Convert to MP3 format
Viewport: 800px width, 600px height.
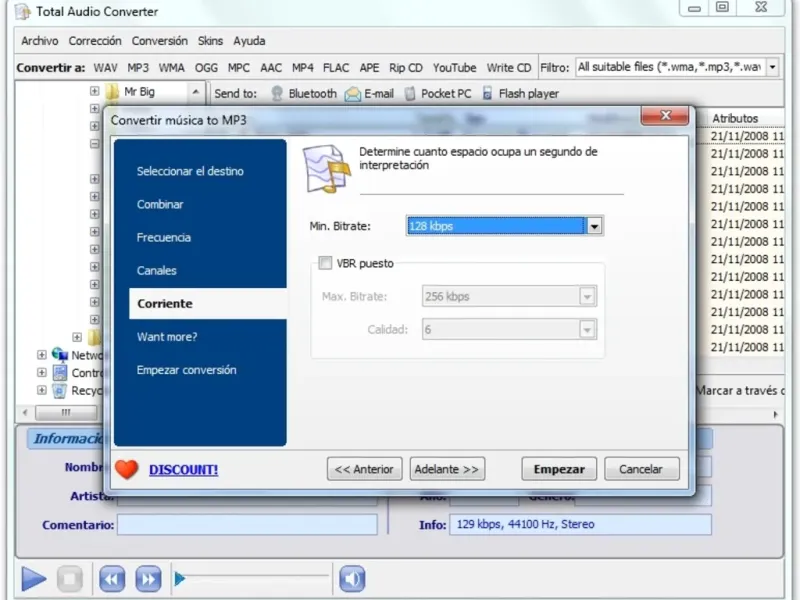[138, 67]
